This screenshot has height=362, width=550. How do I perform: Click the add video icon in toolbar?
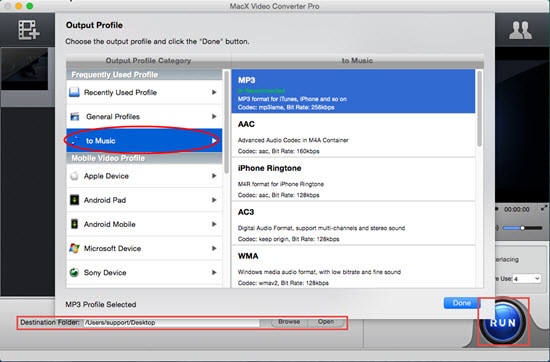coord(29,30)
